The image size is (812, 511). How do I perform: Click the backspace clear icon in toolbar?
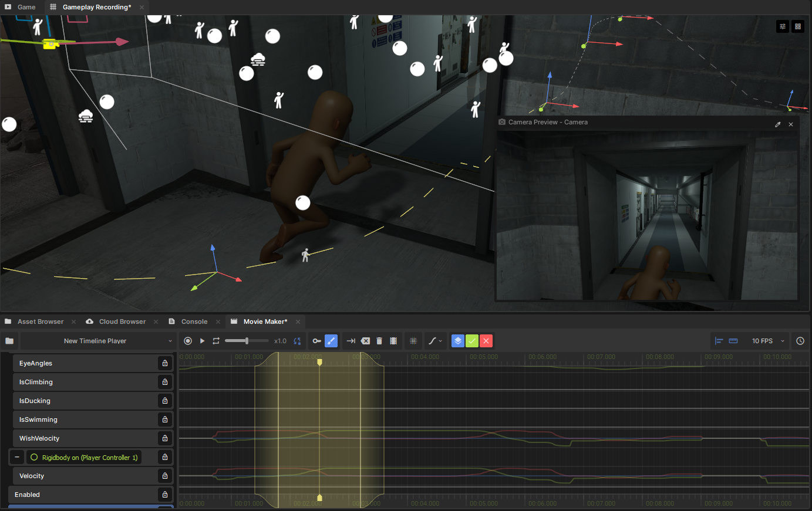(365, 341)
